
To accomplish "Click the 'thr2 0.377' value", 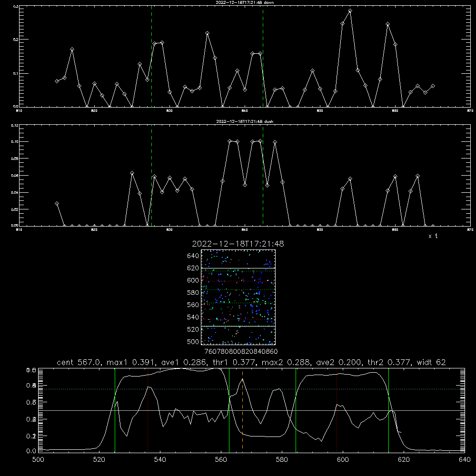I will coord(390,362).
